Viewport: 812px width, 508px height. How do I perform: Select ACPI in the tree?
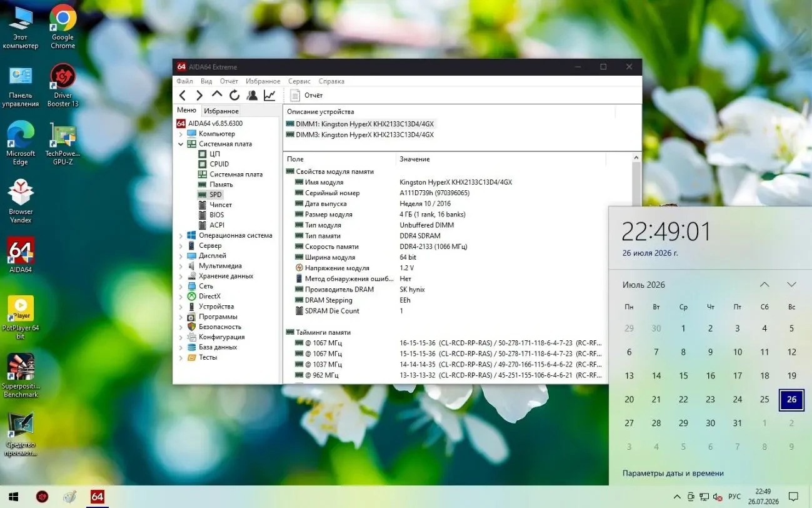click(217, 225)
